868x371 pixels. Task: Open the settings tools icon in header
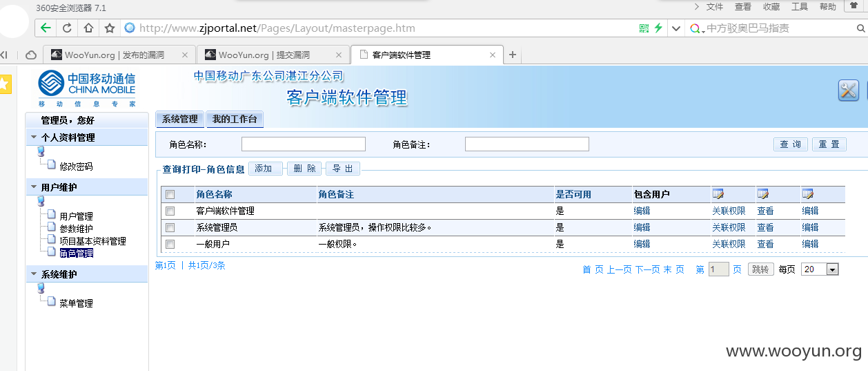[x=848, y=90]
